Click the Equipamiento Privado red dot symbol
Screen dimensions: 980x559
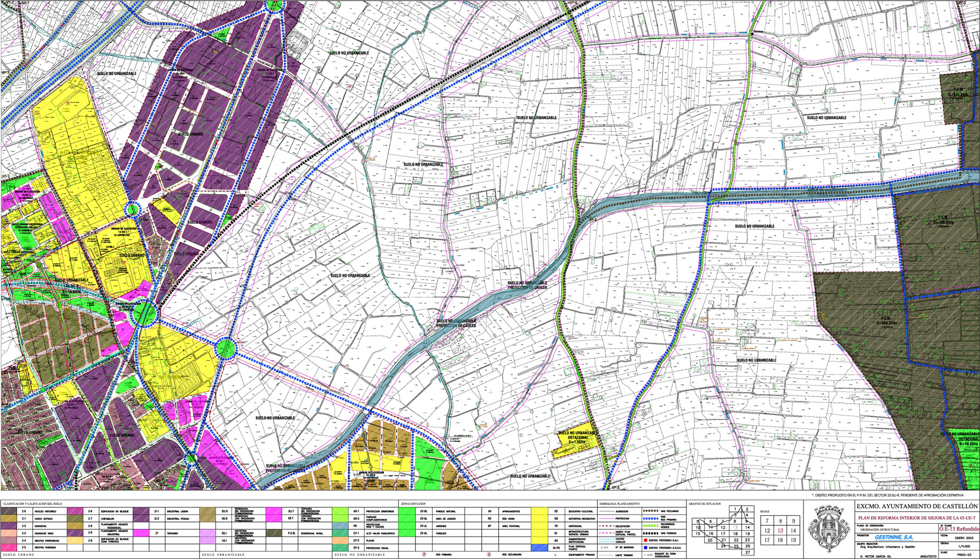(555, 555)
